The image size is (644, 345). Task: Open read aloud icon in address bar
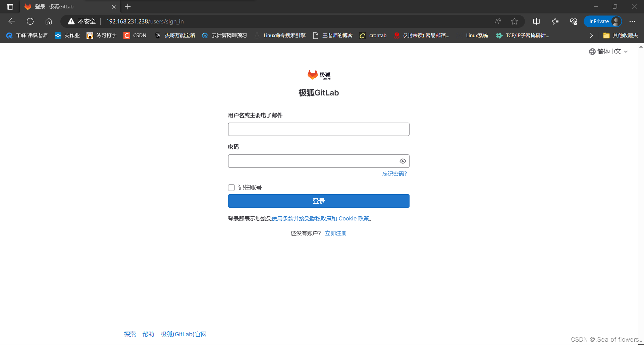click(498, 21)
